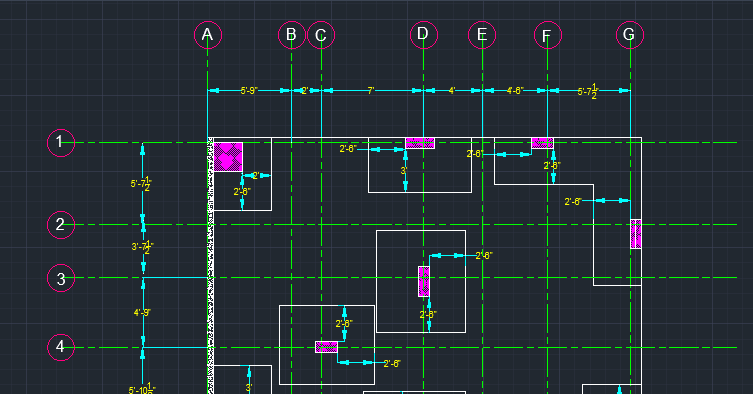
Task: Pick the 2'-6" dimension below the A-1 column
Action: click(242, 192)
